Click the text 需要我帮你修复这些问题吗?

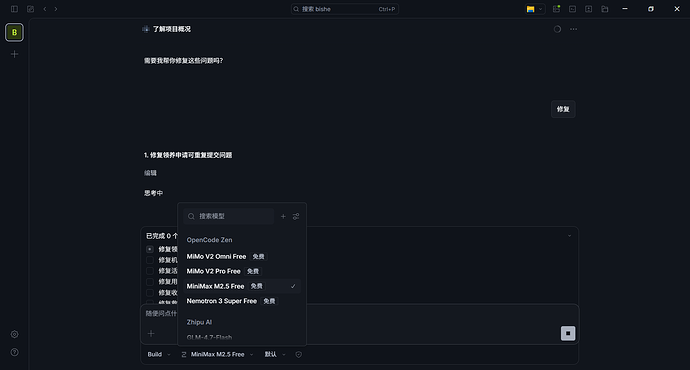click(184, 61)
